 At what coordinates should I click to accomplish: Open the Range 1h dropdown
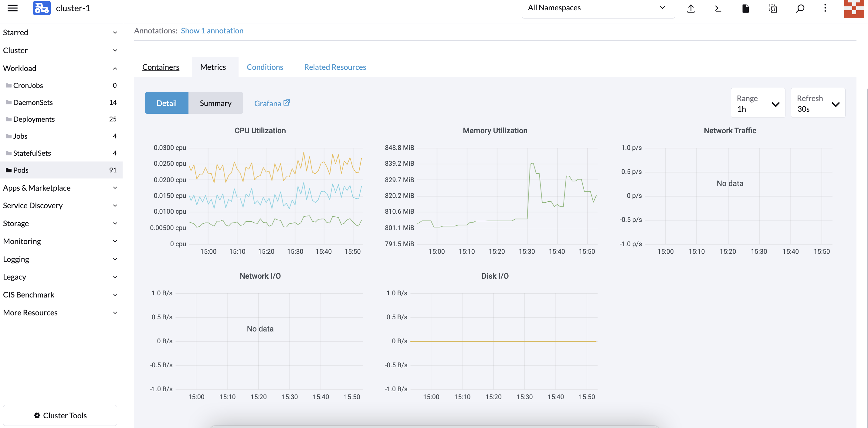tap(758, 103)
